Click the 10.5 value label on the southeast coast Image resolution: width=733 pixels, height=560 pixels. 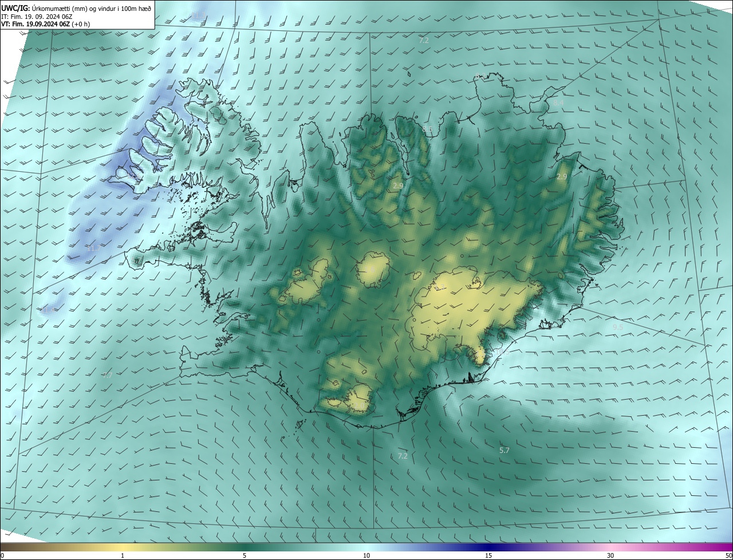[502, 352]
